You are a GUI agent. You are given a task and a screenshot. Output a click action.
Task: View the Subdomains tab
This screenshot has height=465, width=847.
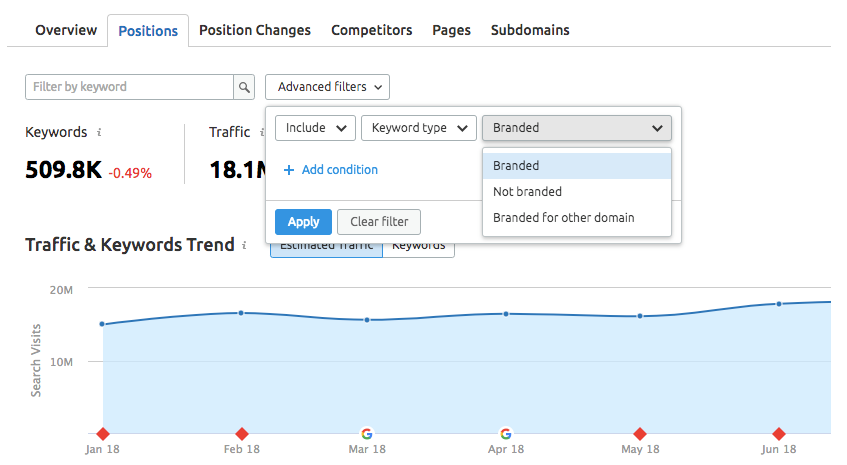(530, 30)
